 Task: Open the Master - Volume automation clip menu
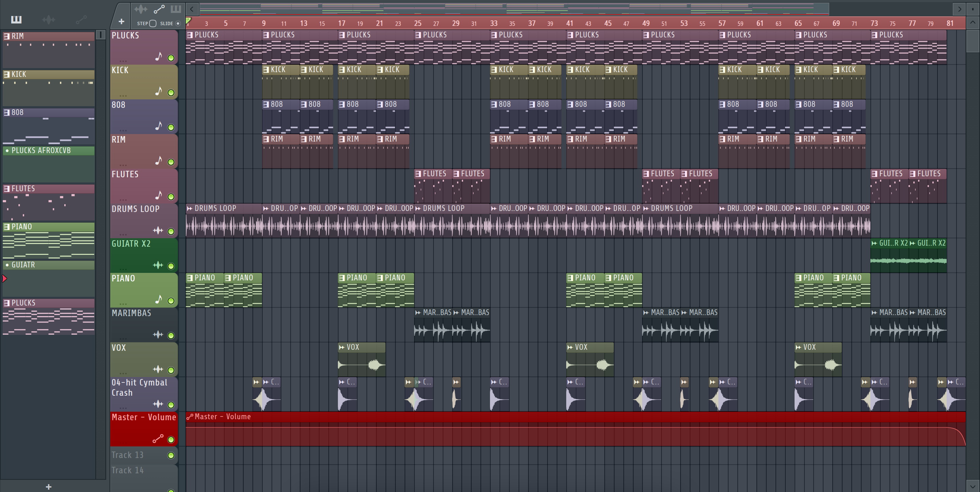click(190, 417)
